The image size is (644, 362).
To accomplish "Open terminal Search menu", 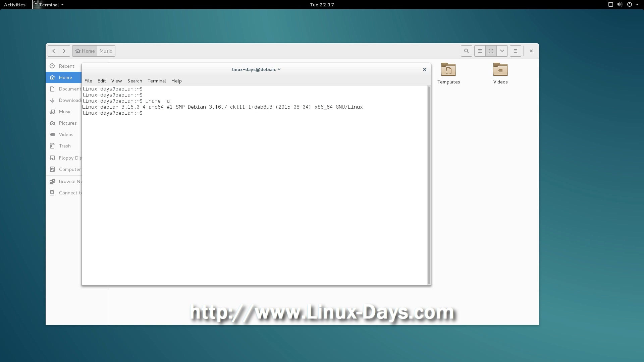I will click(135, 81).
